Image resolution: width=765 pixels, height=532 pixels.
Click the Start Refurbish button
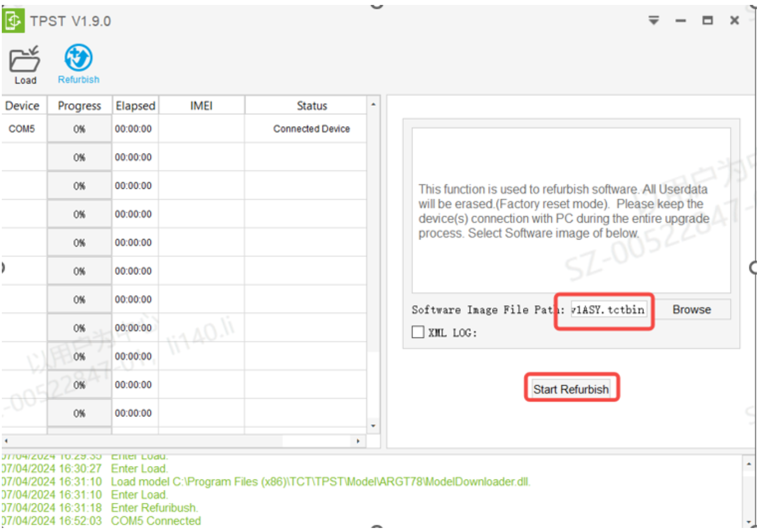[571, 389]
